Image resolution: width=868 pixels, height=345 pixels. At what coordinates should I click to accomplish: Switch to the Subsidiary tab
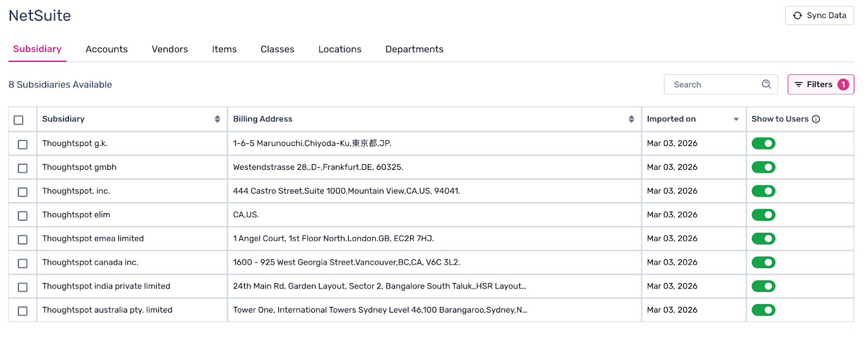click(x=37, y=49)
